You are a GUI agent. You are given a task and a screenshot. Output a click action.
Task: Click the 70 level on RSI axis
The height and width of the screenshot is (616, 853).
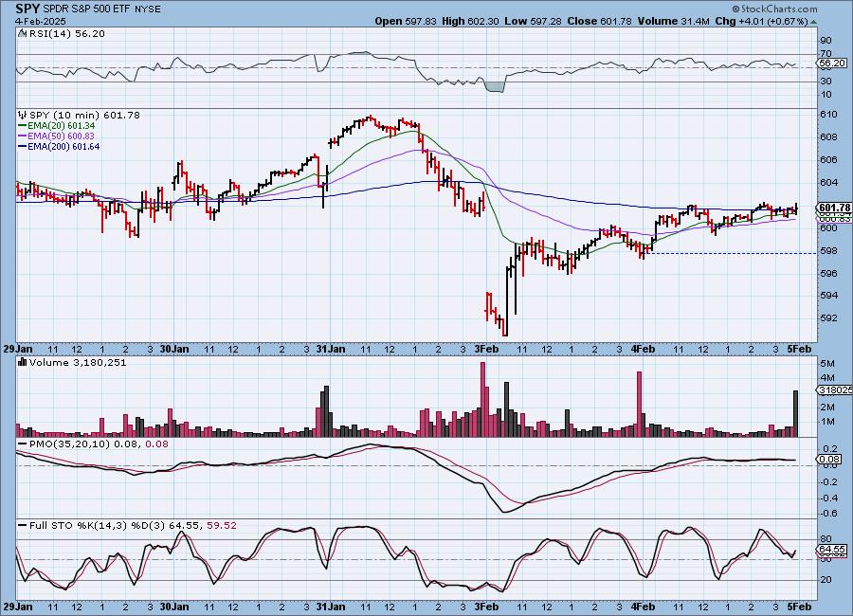[826, 53]
